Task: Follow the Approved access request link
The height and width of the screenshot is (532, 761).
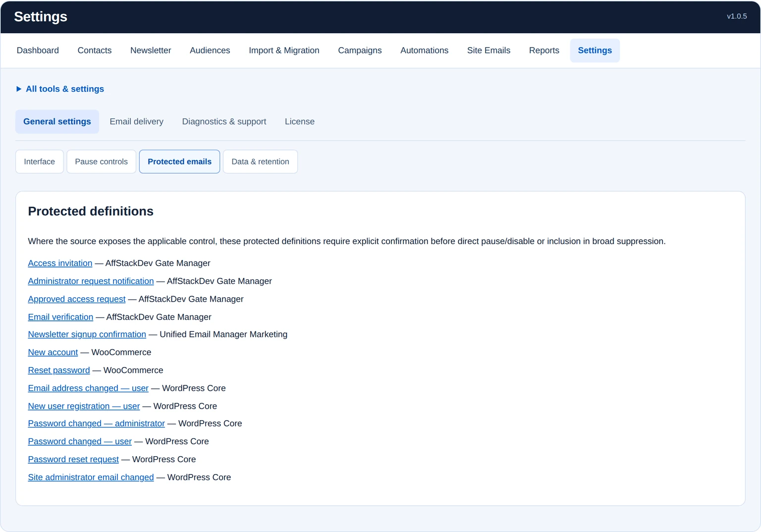Action: tap(77, 299)
